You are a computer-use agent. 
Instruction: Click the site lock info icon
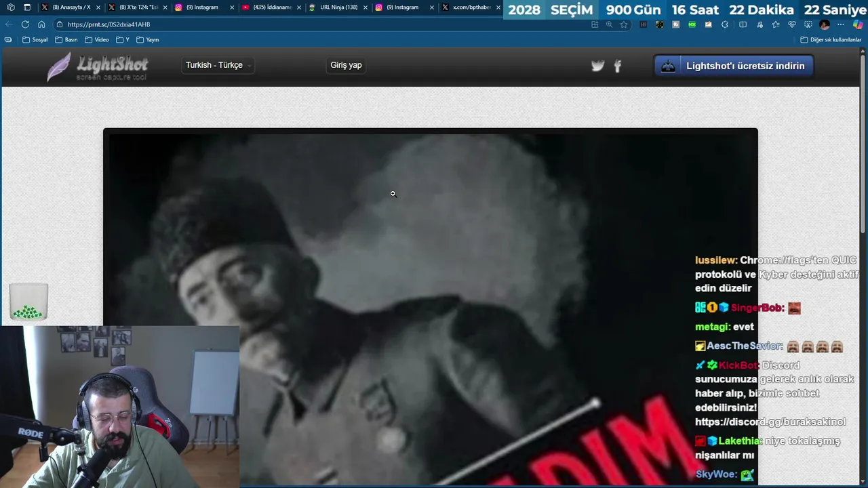tap(60, 24)
